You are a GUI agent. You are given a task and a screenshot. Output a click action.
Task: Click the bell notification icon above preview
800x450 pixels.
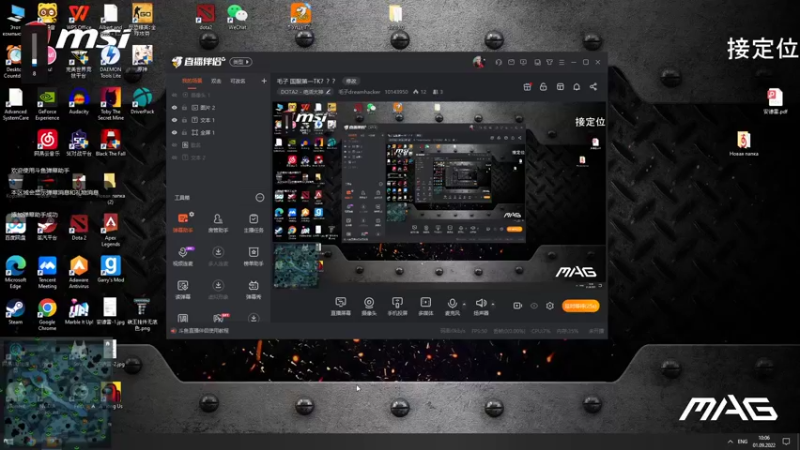(577, 87)
